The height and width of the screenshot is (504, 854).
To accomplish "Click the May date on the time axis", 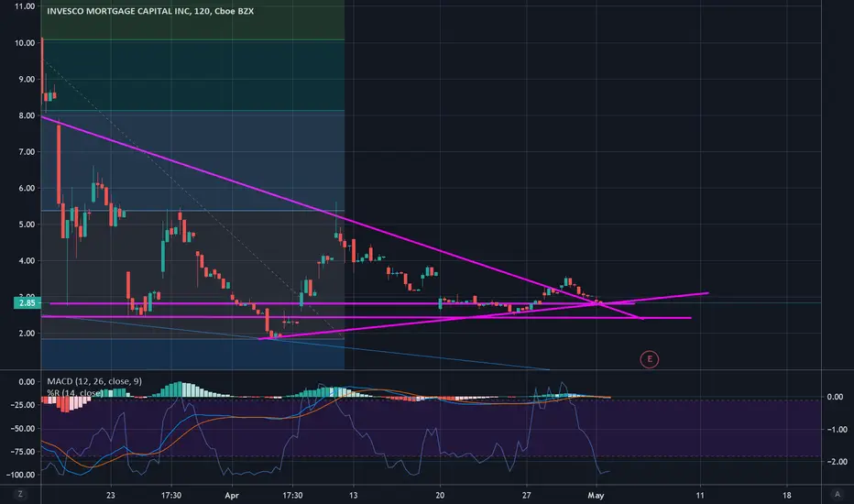I will pyautogui.click(x=596, y=495).
